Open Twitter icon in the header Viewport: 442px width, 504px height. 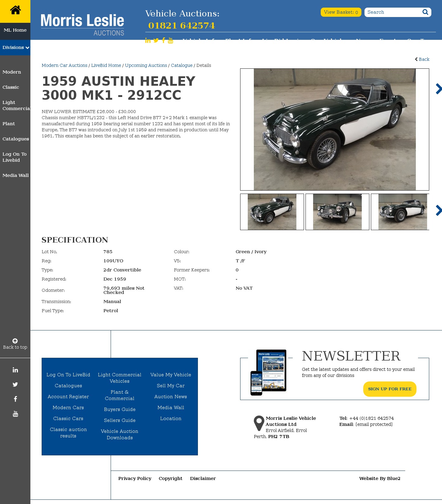(x=156, y=40)
